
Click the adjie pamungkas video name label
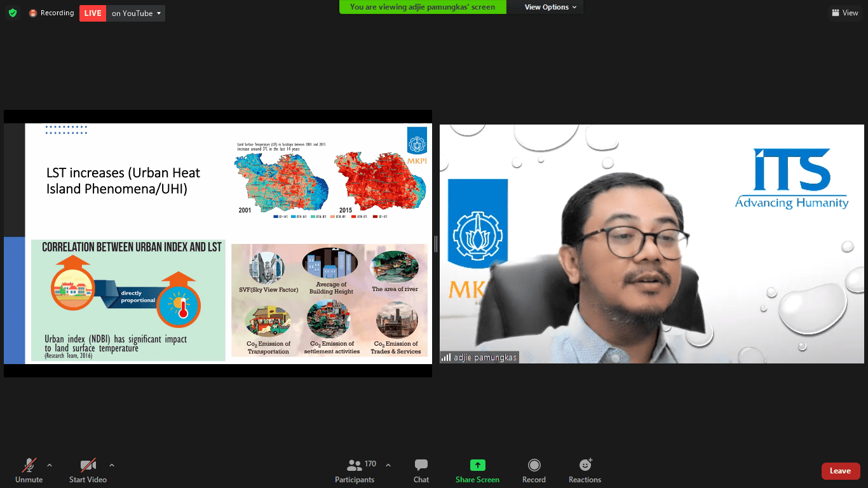coord(479,358)
